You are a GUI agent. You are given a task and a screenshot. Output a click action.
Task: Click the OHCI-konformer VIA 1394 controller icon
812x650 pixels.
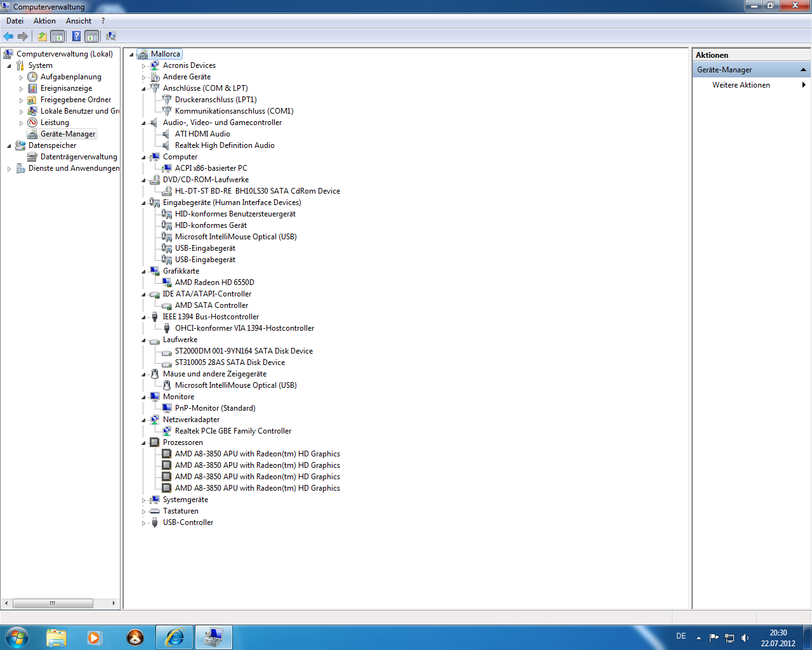click(167, 328)
